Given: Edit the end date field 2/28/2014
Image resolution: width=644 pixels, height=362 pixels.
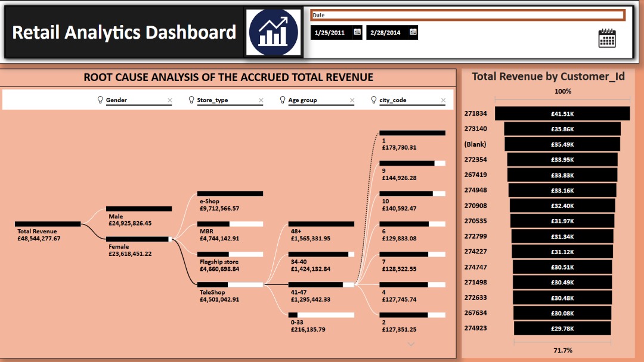Looking at the screenshot, I should [388, 32].
